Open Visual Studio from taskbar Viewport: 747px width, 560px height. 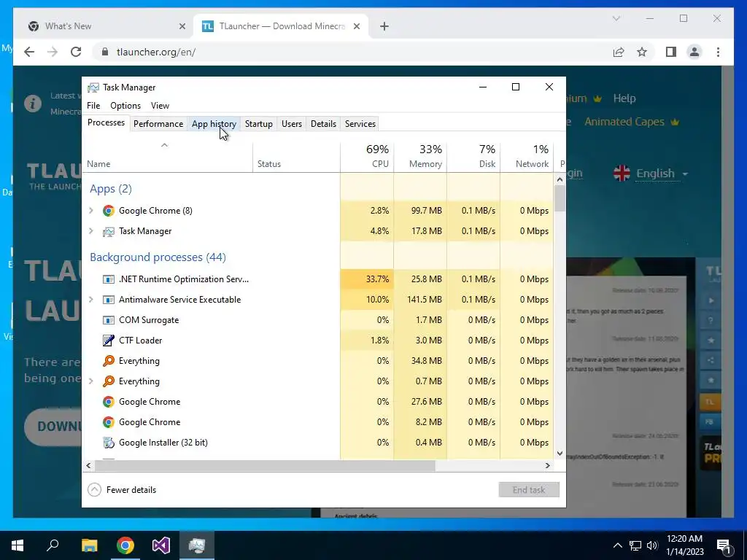point(161,545)
